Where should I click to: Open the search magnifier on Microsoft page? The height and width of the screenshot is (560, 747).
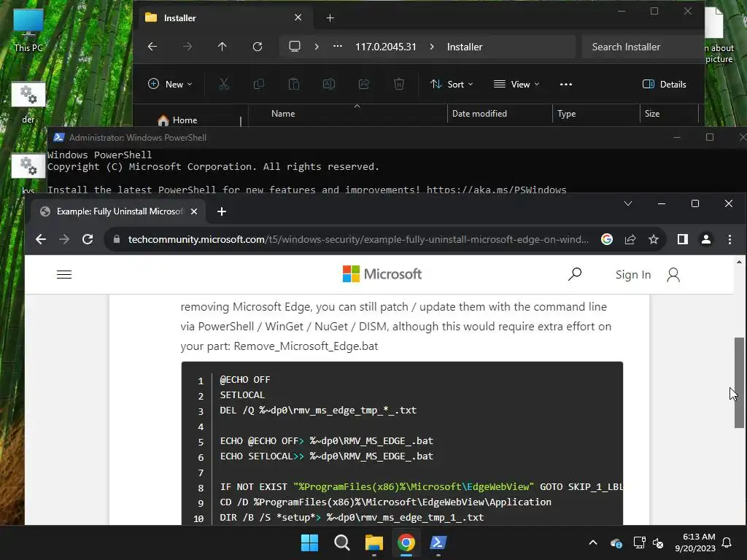pyautogui.click(x=575, y=274)
